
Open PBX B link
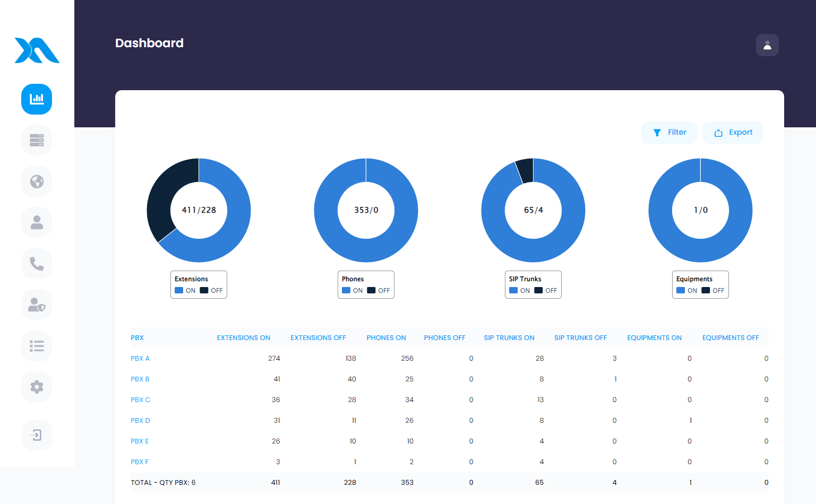[140, 379]
